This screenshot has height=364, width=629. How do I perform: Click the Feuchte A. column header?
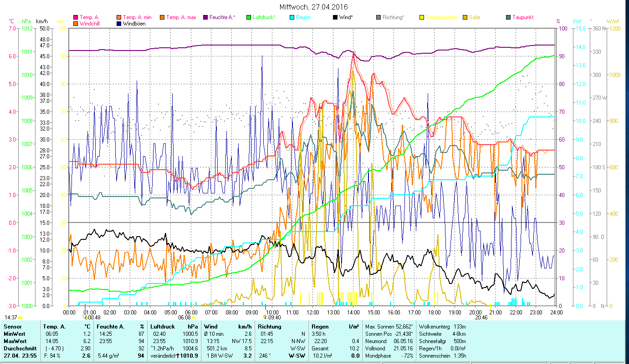point(112,327)
